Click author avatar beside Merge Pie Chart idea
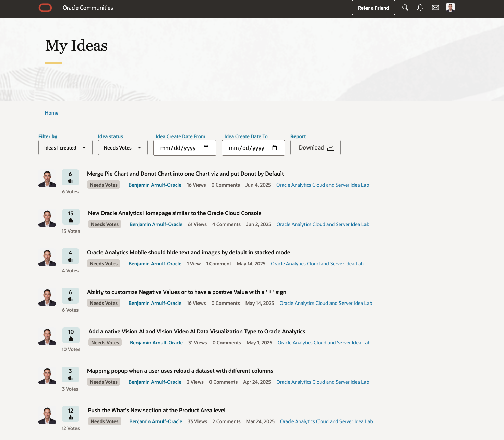This screenshot has width=504, height=440. pyautogui.click(x=47, y=179)
